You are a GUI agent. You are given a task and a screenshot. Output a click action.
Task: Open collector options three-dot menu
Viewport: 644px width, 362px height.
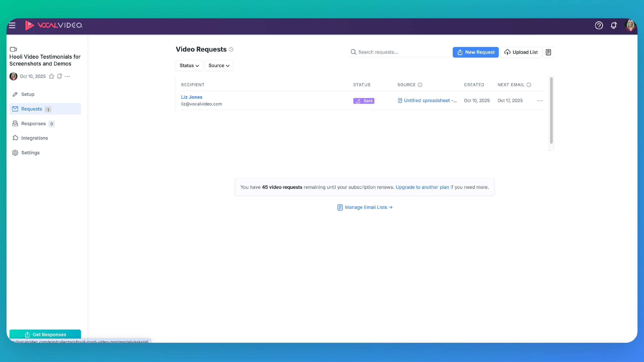click(67, 76)
